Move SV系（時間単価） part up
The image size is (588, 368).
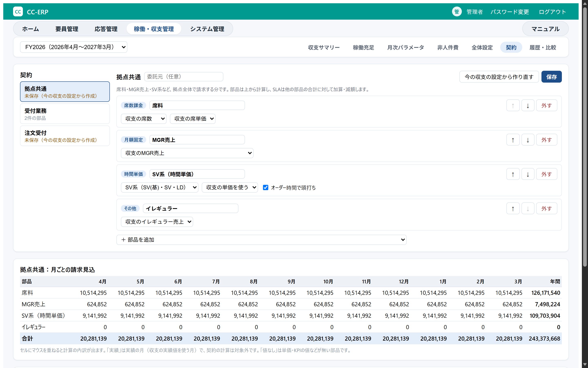pos(513,174)
